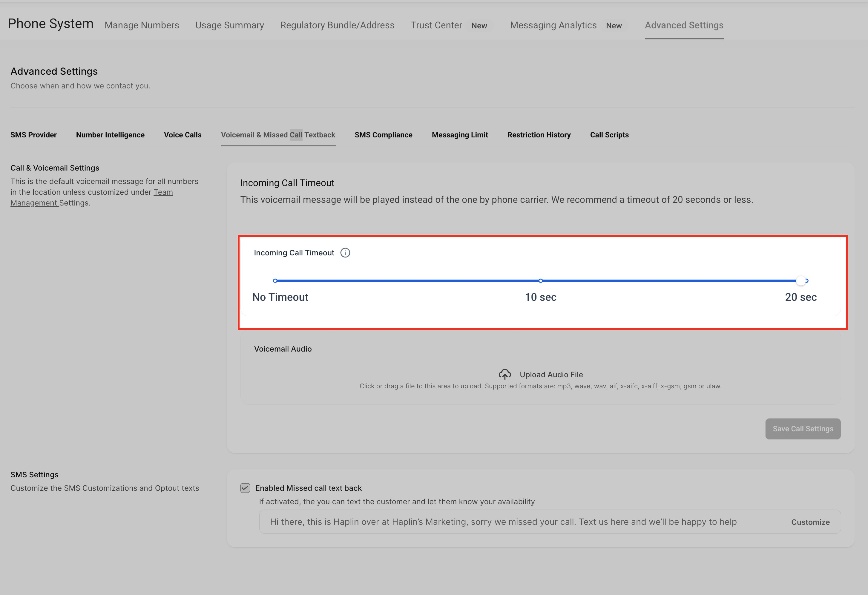Set timeout slider to No Timeout mark
This screenshot has height=595, width=868.
(x=275, y=280)
